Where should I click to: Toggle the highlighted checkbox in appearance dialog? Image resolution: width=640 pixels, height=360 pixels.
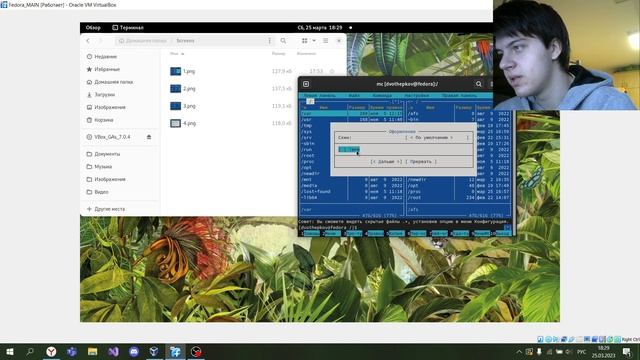[x=349, y=150]
